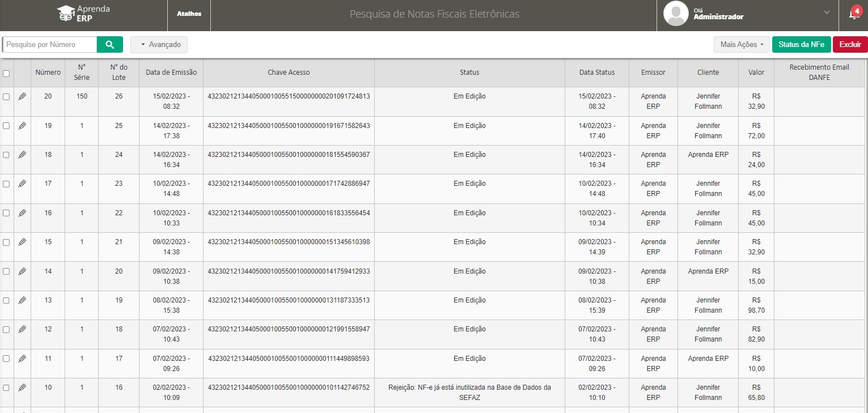Screen dimensions: 868x413
Task: Edit invoice number 20 via pencil icon
Action: (22, 96)
